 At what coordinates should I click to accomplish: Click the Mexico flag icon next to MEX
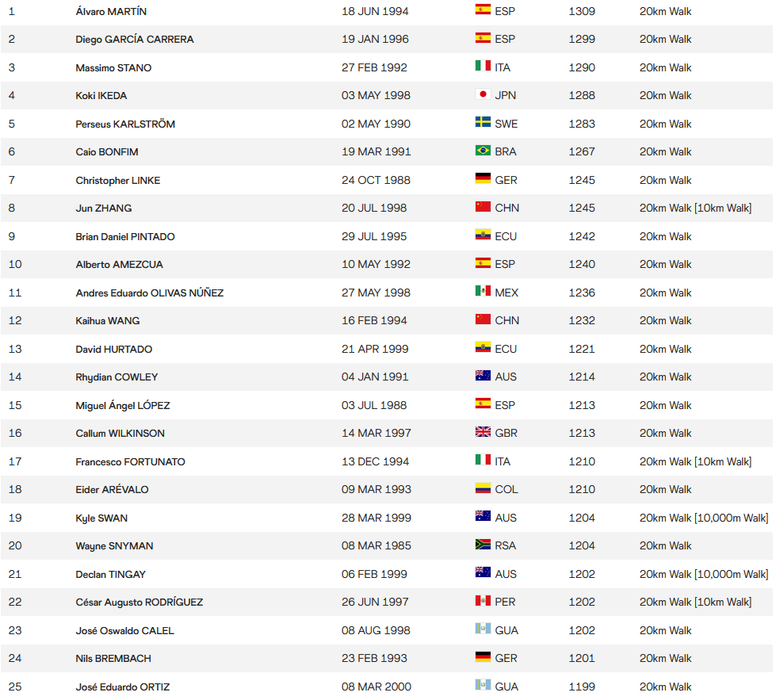pos(483,291)
